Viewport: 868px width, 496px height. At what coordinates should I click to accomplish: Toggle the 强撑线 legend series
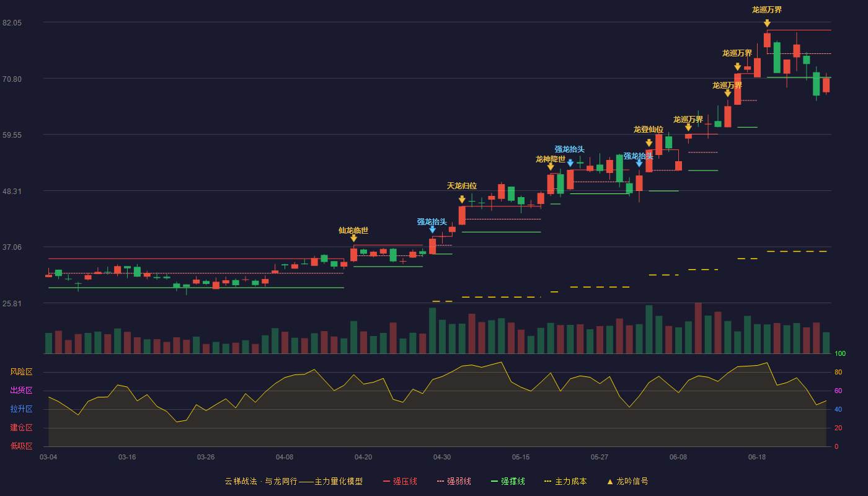click(x=508, y=481)
